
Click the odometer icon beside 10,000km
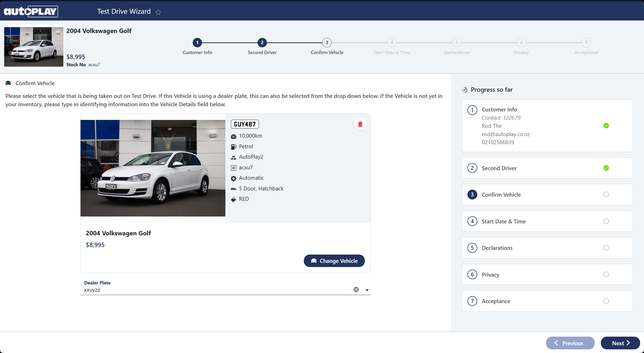tap(233, 136)
